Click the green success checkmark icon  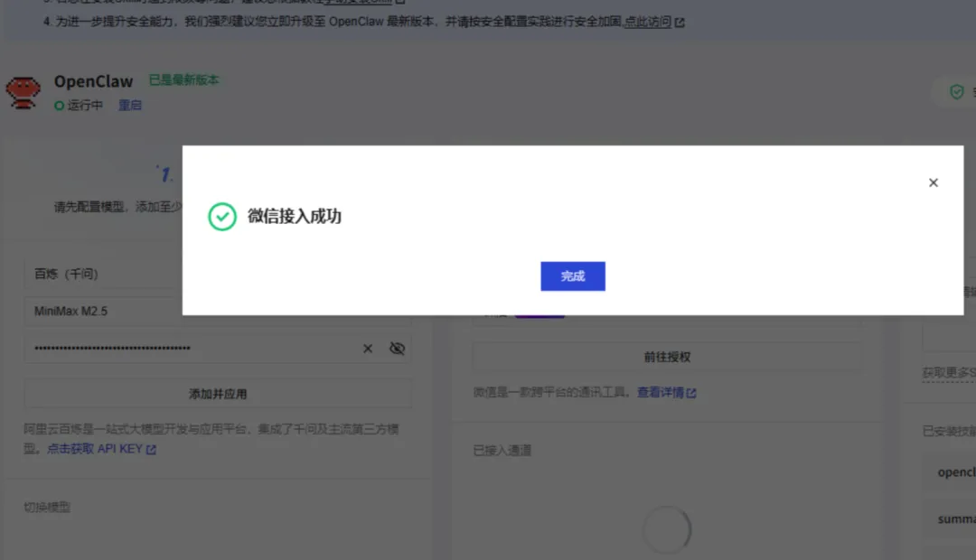coord(222,217)
